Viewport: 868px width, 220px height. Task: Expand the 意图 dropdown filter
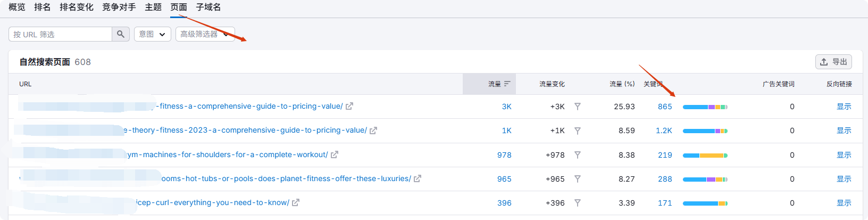152,34
